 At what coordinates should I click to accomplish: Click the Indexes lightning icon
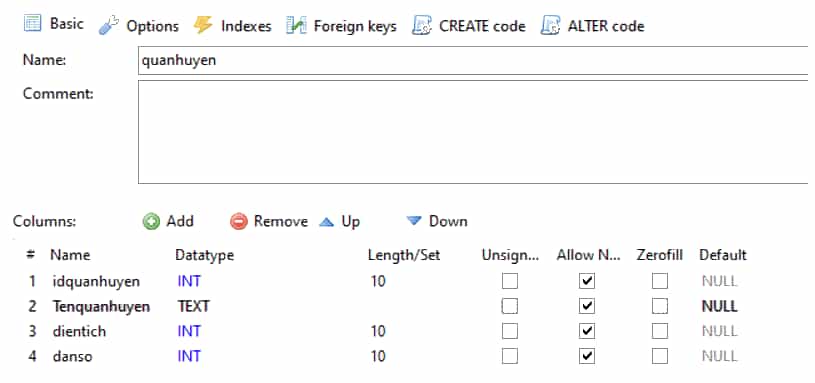click(203, 26)
